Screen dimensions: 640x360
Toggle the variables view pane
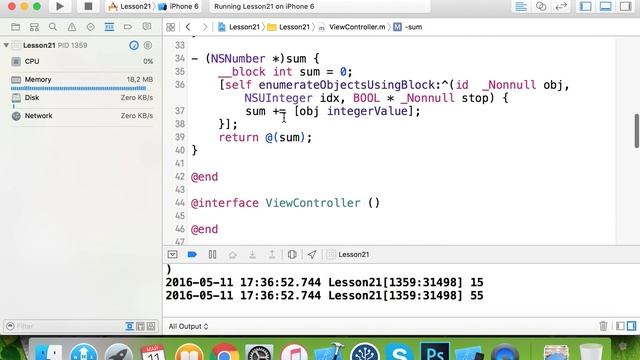(620, 326)
